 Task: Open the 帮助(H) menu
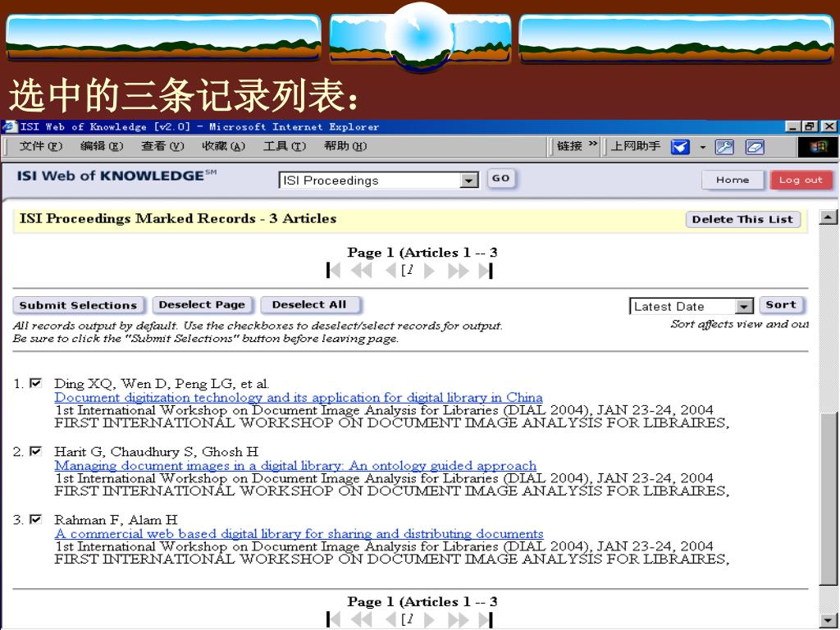click(345, 146)
